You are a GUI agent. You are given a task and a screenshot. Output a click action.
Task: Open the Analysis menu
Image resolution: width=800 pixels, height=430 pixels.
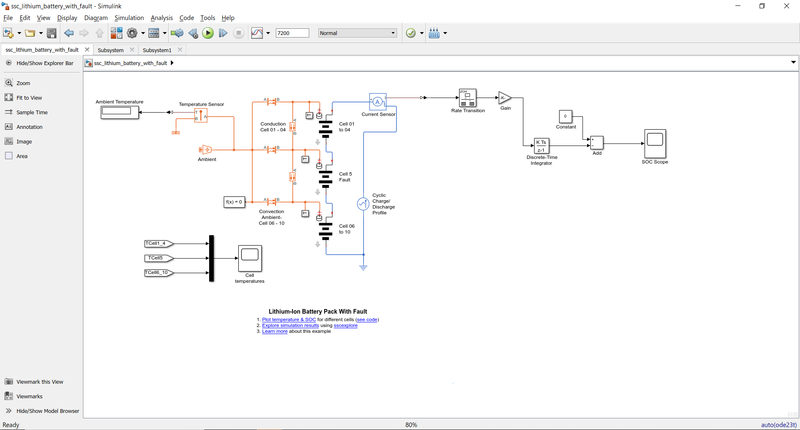pos(162,18)
